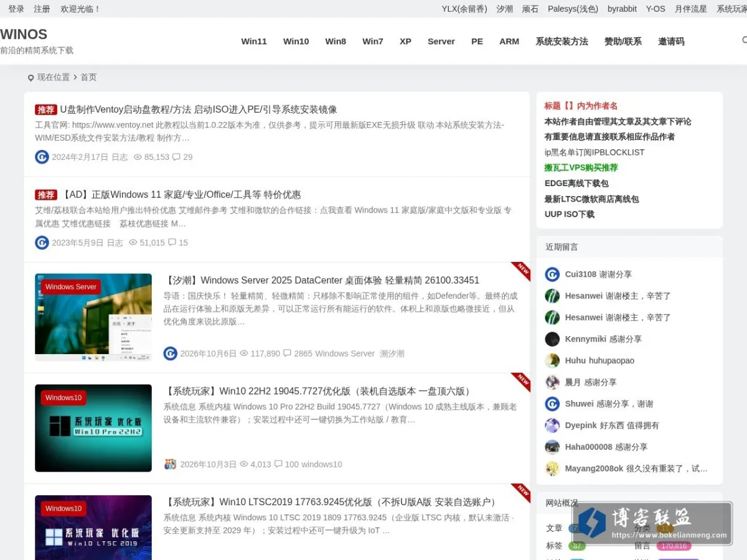
Task: Click 溯汐潮 tag link
Action: click(392, 353)
